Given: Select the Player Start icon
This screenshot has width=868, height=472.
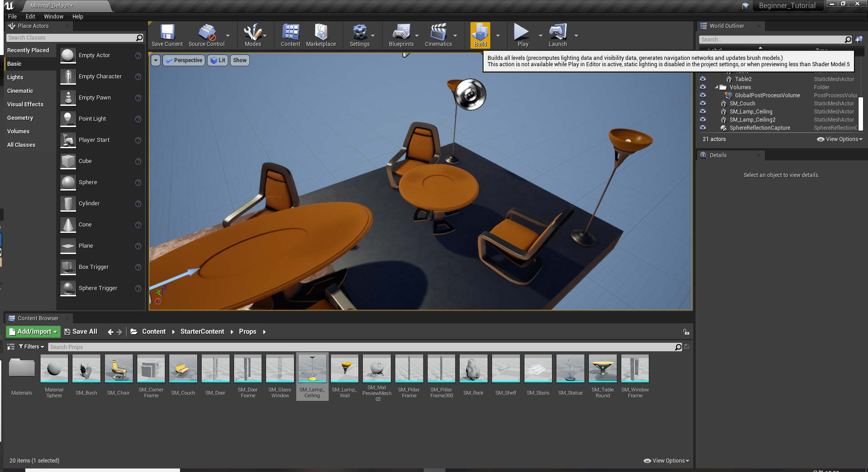Looking at the screenshot, I should click(x=68, y=140).
